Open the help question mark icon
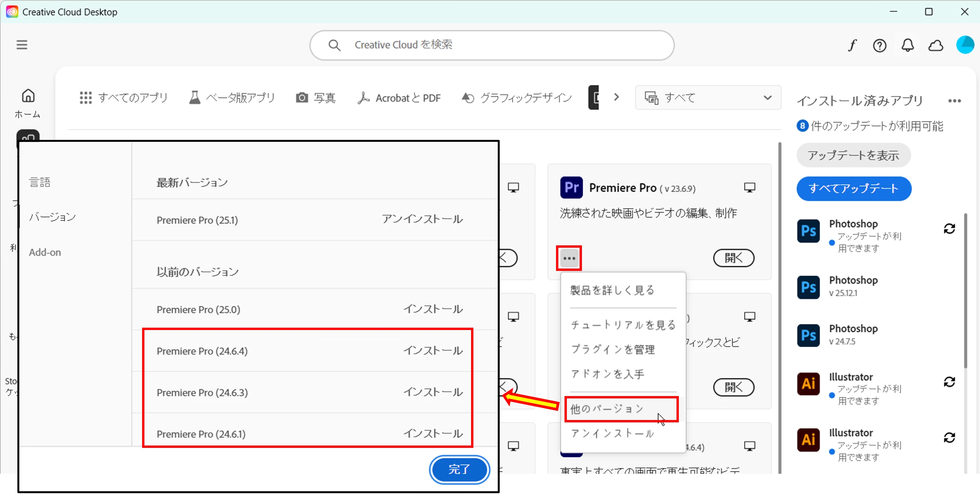 point(880,46)
